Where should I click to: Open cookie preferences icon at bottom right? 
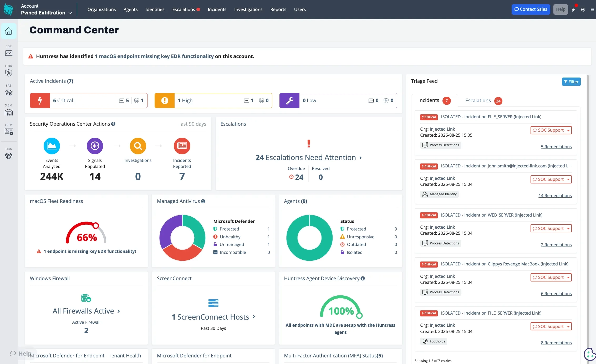(590, 354)
